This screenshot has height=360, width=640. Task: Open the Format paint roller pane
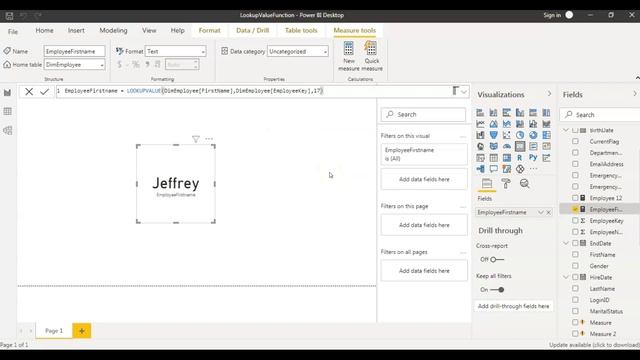[506, 184]
